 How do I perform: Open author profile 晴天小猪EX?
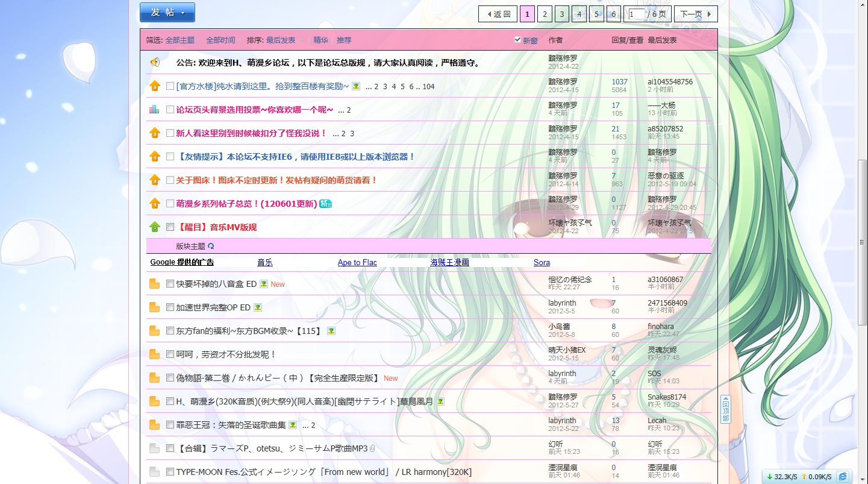pyautogui.click(x=567, y=350)
